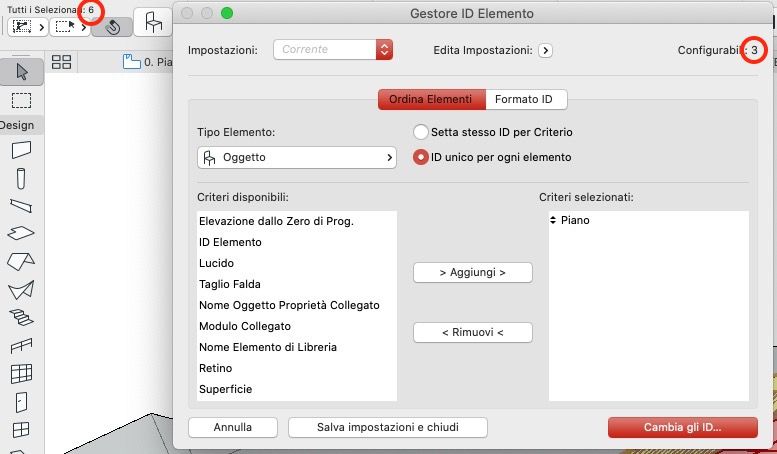The image size is (777, 454).
Task: Switch to the Ordina Elementi tab
Action: coord(431,99)
